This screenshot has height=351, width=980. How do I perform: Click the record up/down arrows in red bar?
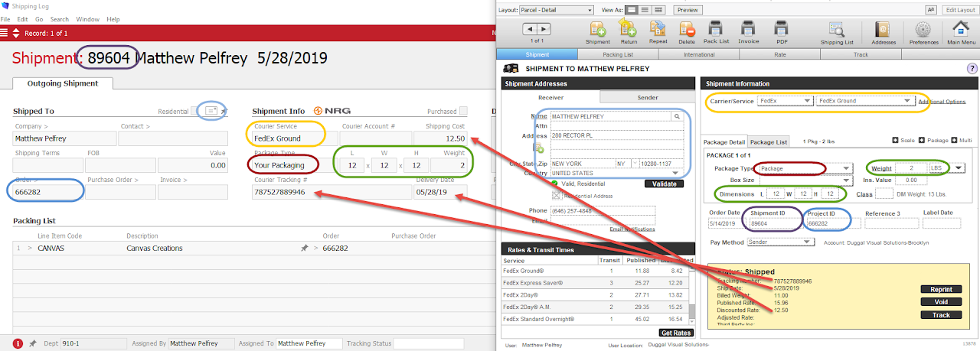point(17,33)
